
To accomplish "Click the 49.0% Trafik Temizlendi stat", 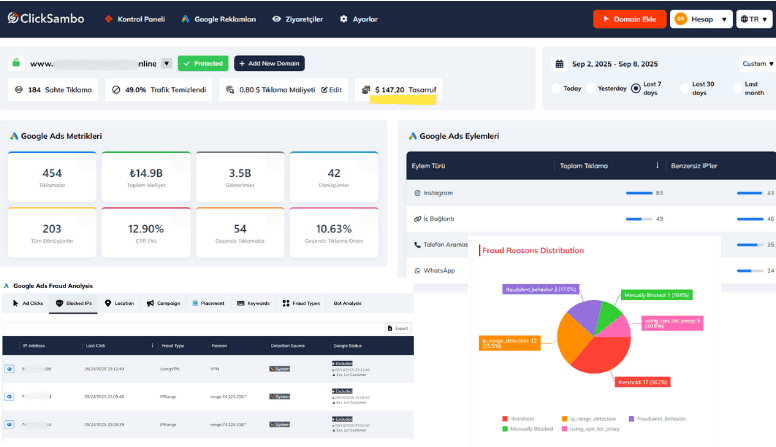I will click(158, 90).
